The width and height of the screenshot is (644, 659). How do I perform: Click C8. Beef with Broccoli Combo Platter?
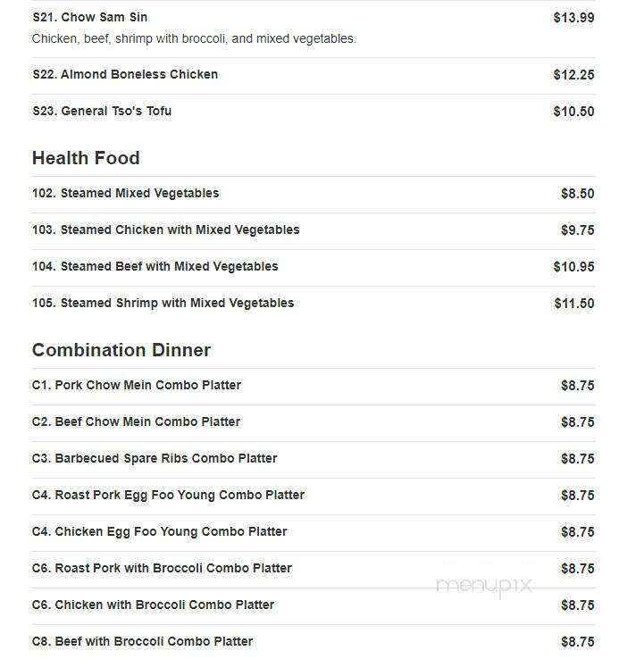[314, 641]
